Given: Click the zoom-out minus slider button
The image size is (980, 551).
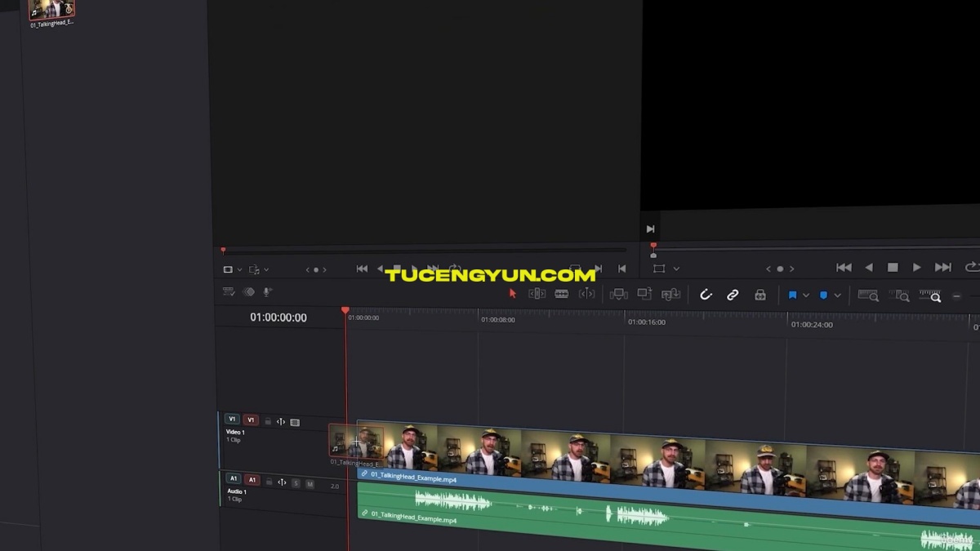Looking at the screenshot, I should click(956, 296).
